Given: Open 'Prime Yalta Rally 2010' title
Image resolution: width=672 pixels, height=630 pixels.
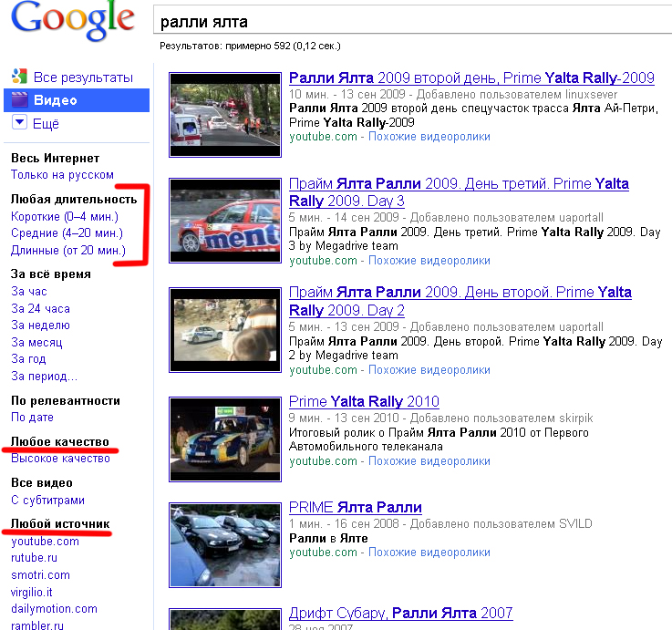Looking at the screenshot, I should [364, 401].
